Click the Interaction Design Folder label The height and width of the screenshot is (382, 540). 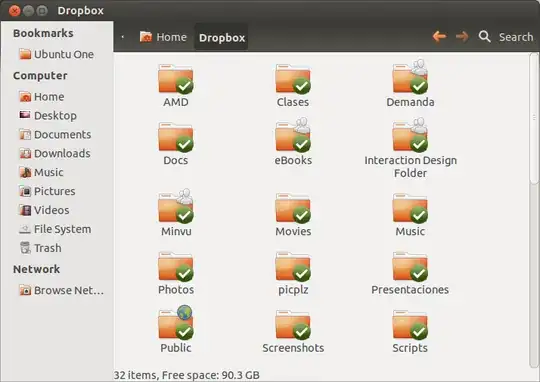coord(411,166)
